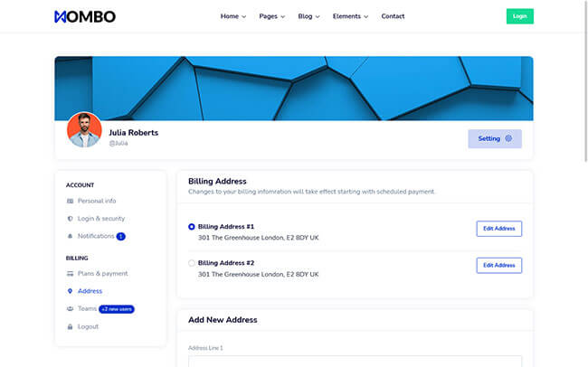Open the Pages dropdown menu
This screenshot has width=588, height=367.
click(x=271, y=16)
